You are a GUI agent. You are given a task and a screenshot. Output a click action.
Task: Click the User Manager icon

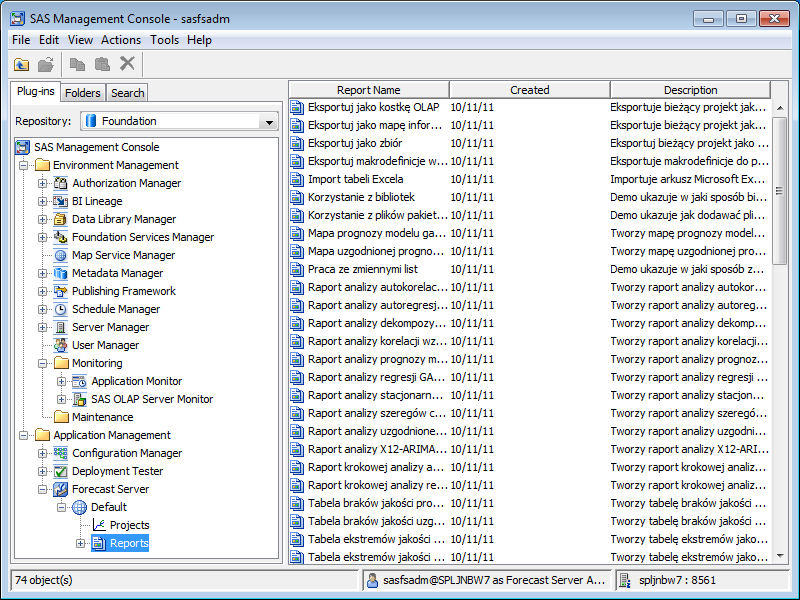(61, 345)
